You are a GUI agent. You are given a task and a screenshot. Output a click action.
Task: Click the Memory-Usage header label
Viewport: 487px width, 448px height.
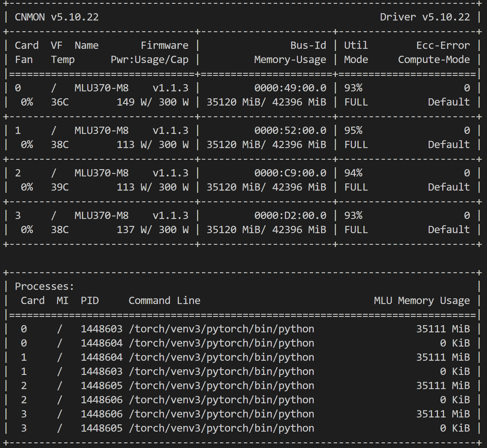pyautogui.click(x=290, y=60)
